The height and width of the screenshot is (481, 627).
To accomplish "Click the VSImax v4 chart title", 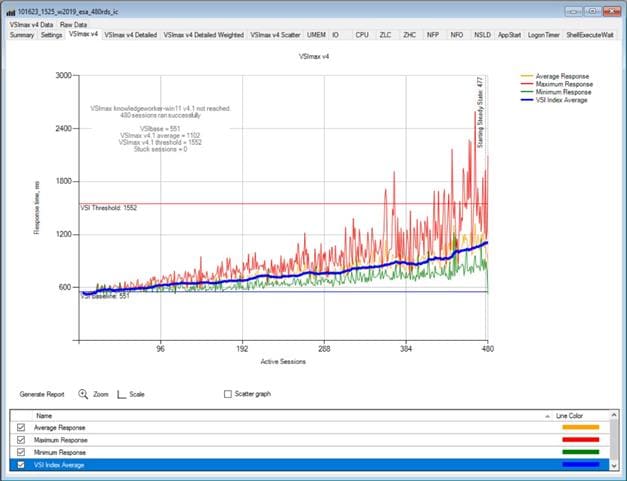I will tap(314, 56).
